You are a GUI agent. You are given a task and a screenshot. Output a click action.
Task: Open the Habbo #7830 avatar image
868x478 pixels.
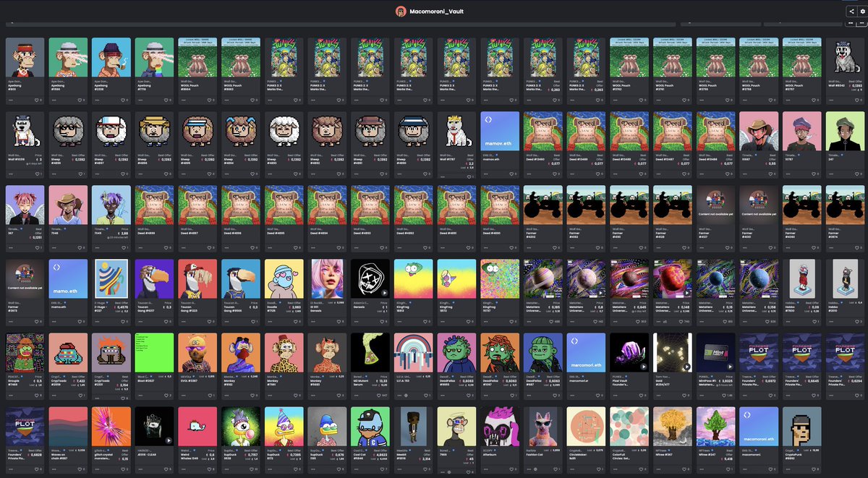point(804,278)
